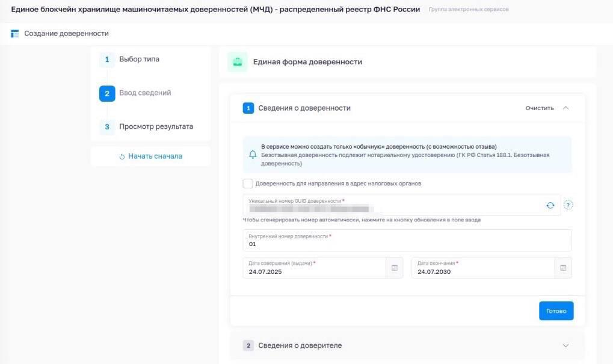This screenshot has width=613, height=364.
Task: Click the Дата окончания date field
Action: click(x=483, y=268)
